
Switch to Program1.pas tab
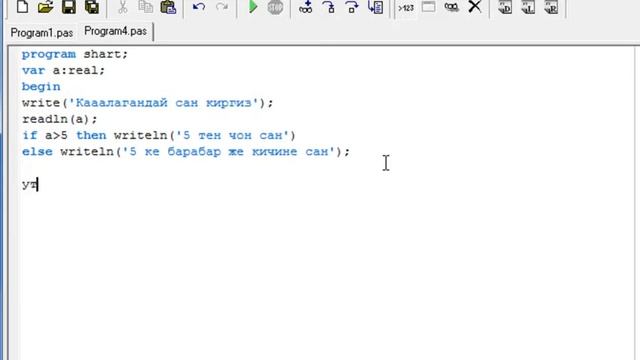tap(42, 33)
